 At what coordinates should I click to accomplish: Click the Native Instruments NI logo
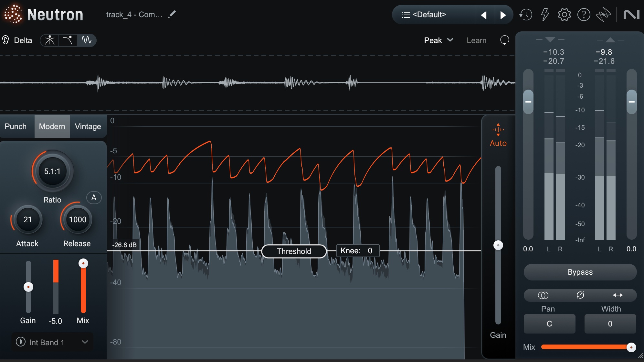[x=631, y=15]
